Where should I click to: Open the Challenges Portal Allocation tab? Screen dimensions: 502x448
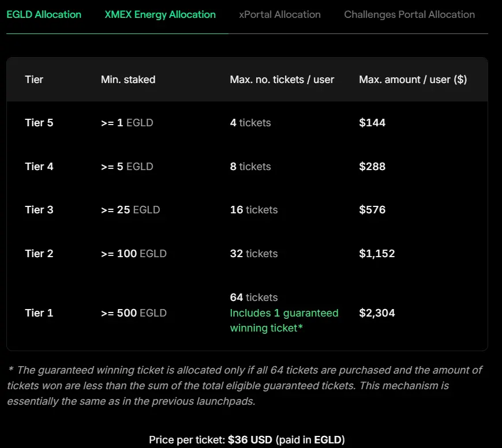[410, 15]
